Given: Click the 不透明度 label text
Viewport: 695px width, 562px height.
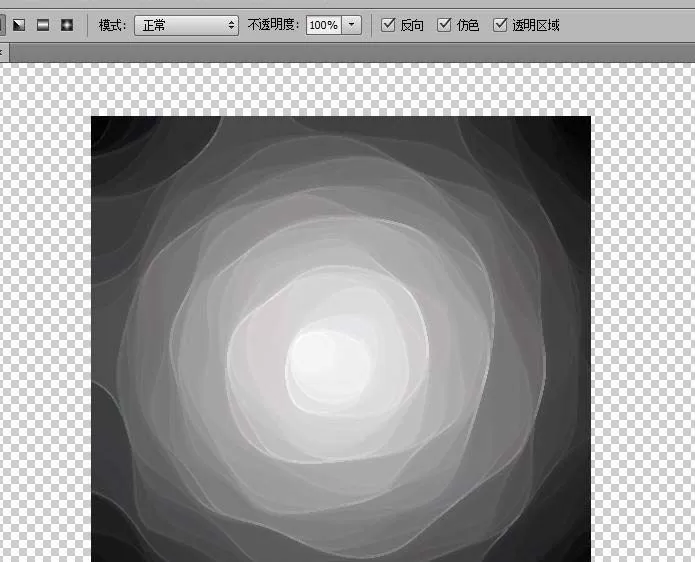Looking at the screenshot, I should click(273, 25).
